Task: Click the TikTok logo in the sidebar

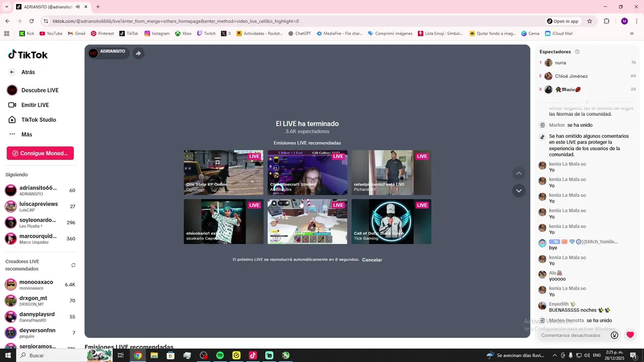Action: (28, 54)
